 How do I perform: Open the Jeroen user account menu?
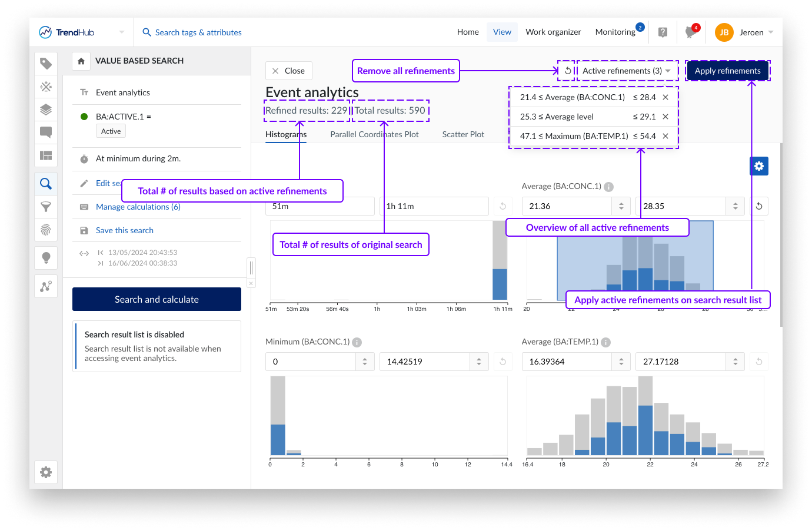point(744,32)
